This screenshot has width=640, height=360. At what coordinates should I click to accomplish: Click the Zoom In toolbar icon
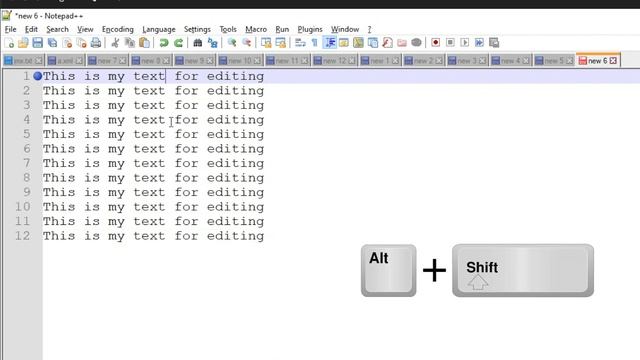pyautogui.click(x=232, y=42)
